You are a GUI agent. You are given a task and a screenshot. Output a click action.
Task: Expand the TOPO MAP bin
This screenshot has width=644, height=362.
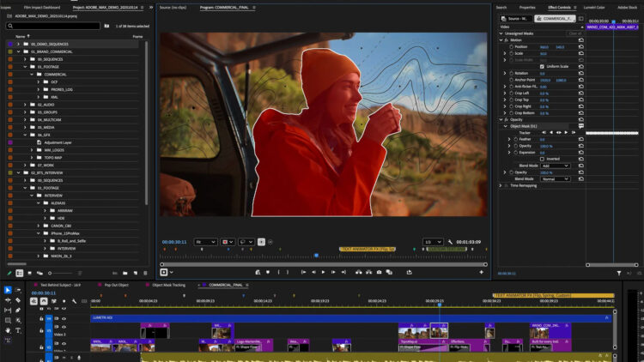(32, 158)
